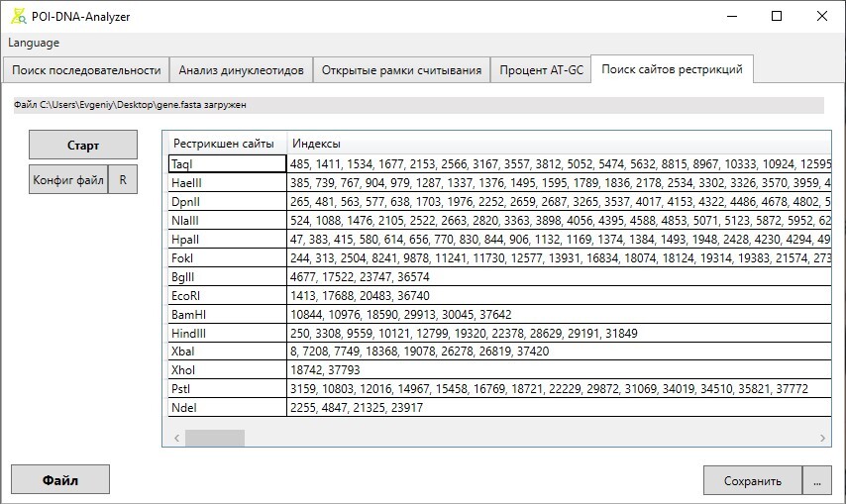846x504 pixels.
Task: Go to the Процент AT-GC tab
Action: pyautogui.click(x=541, y=70)
